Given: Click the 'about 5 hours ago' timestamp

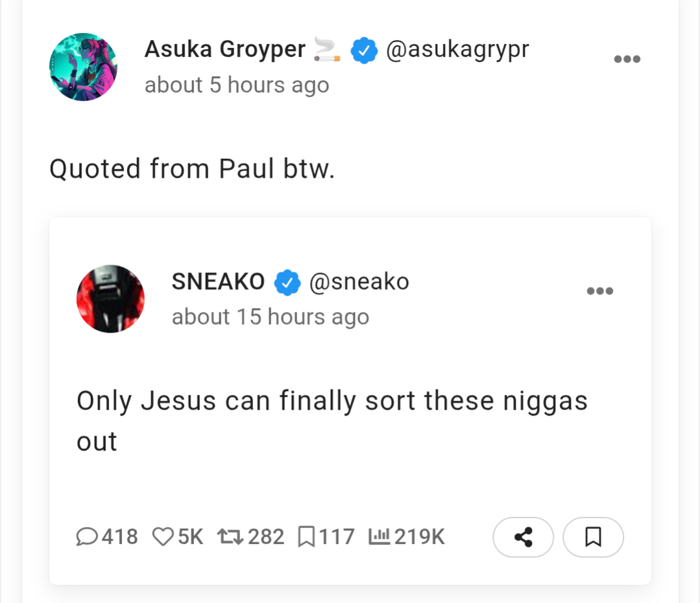Looking at the screenshot, I should [237, 85].
